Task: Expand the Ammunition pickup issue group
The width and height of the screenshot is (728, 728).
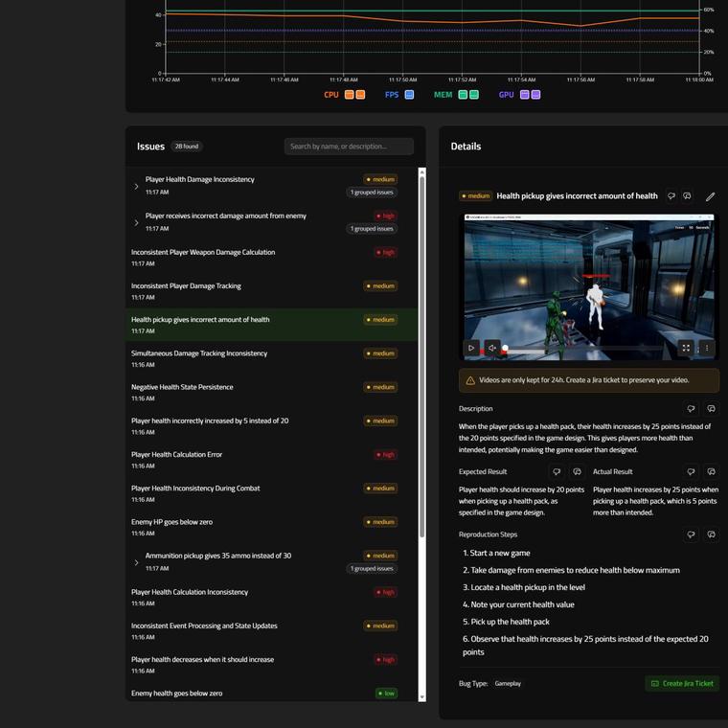Action: coord(136,562)
